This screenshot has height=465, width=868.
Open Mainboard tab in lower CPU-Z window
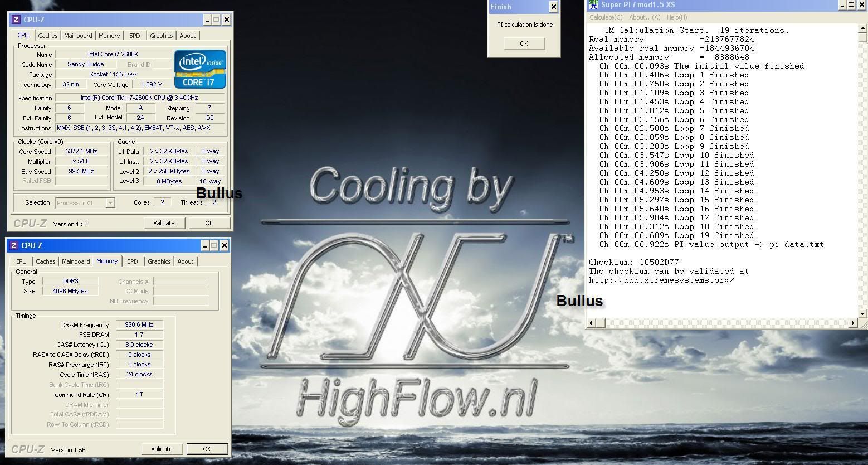point(76,261)
